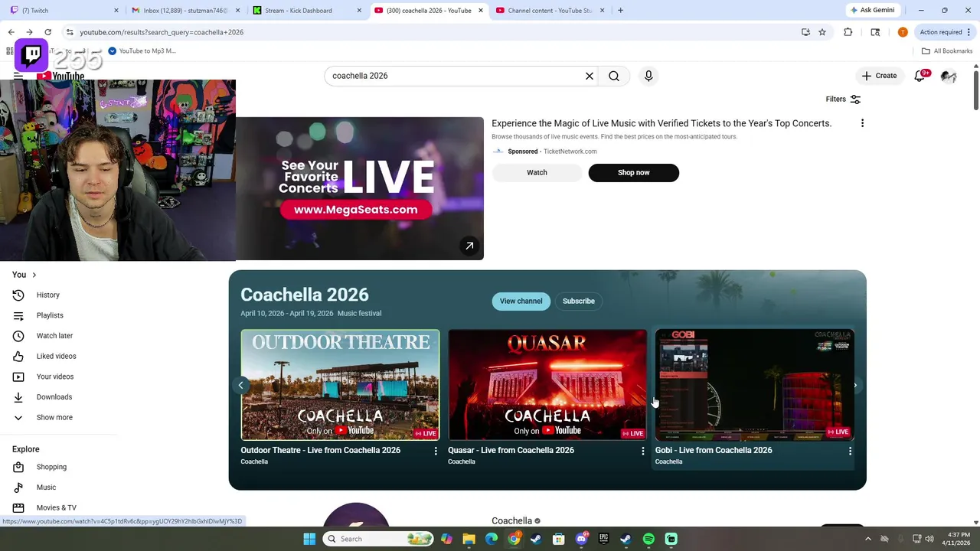
Task: Clear the coachella 2026 search text
Action: click(590, 76)
